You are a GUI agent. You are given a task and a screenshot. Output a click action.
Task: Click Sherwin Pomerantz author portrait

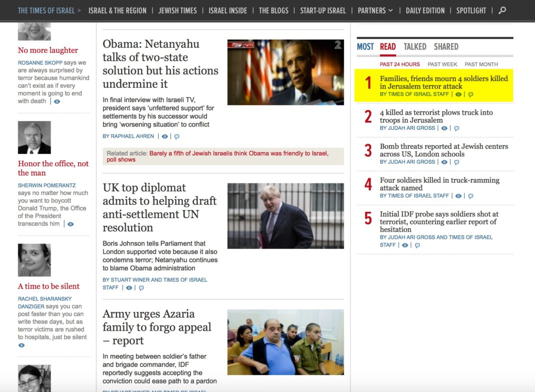[x=34, y=137]
